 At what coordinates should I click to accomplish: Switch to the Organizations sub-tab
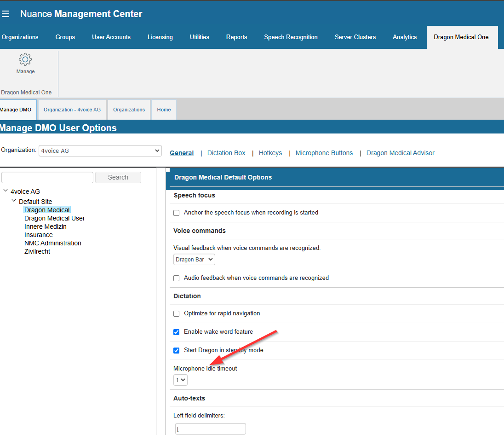[129, 110]
